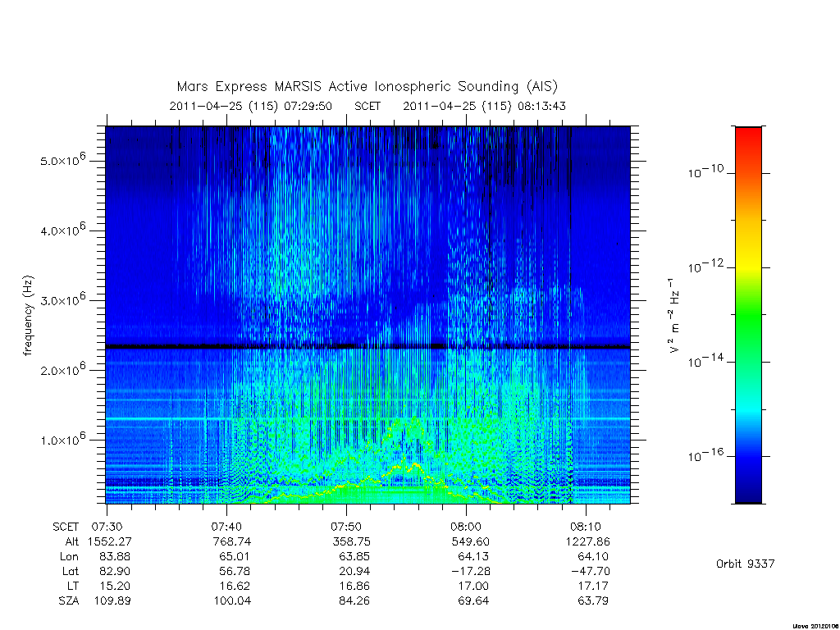
Task: Click the 'Lon' row label
Action: coord(69,557)
